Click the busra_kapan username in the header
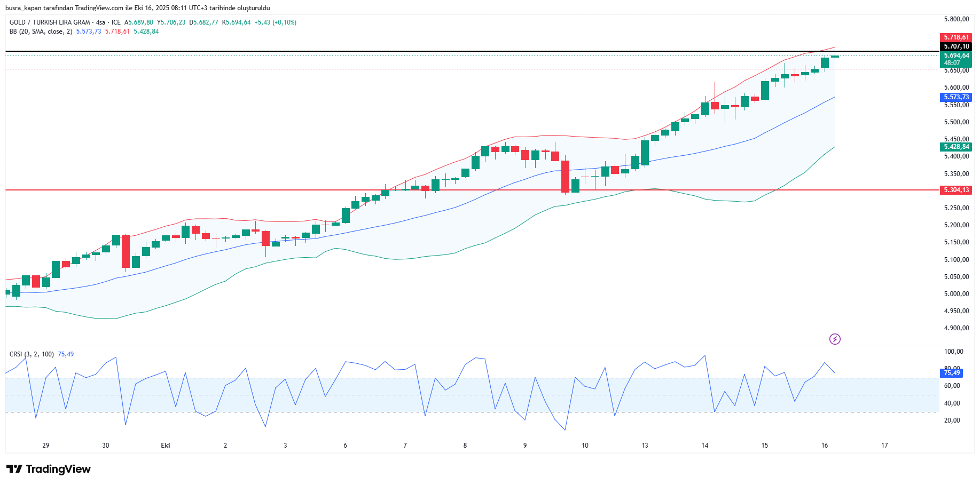Image resolution: width=980 pixels, height=485 pixels. point(26,8)
